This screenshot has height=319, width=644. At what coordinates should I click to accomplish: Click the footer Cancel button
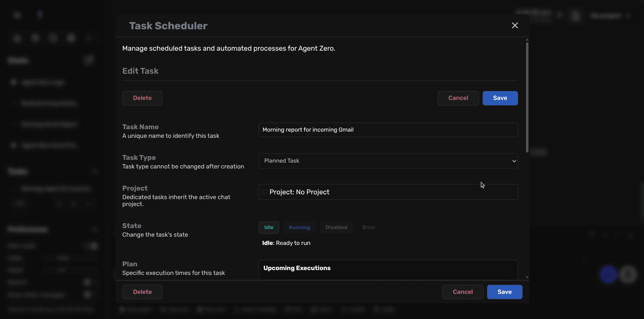point(463,292)
